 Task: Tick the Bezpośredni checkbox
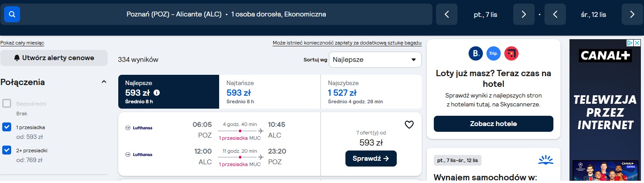[7, 104]
